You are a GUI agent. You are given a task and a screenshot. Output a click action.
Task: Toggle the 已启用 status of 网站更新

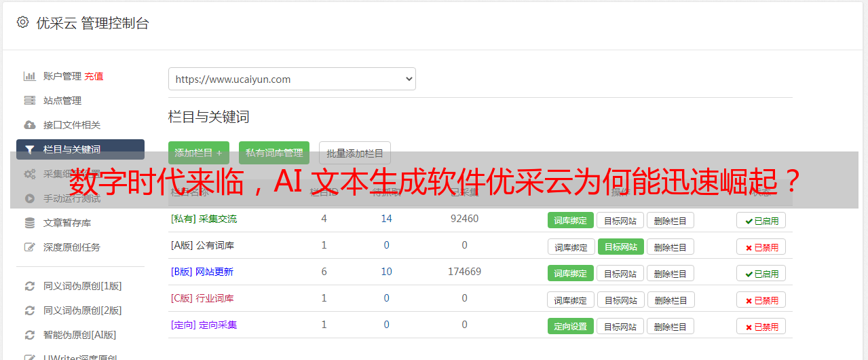pos(761,273)
